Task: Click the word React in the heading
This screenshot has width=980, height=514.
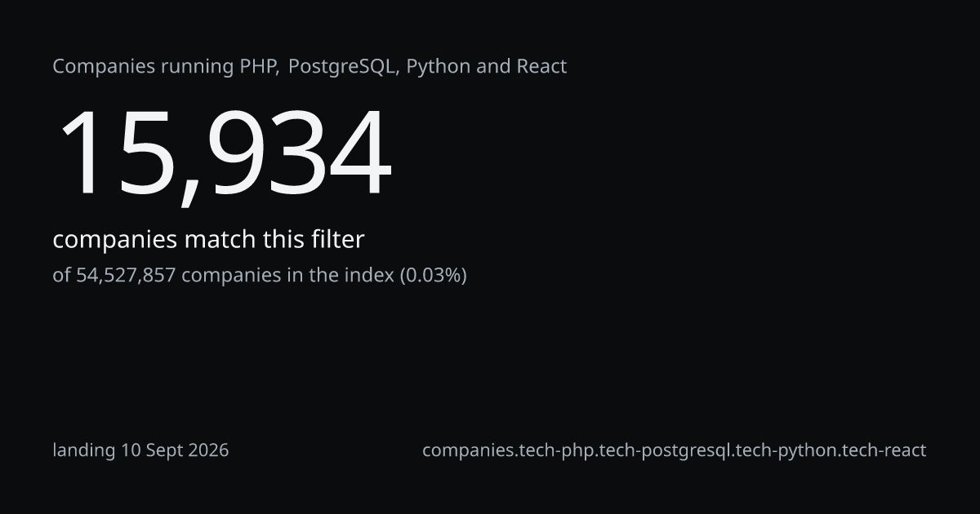Action: tap(541, 66)
